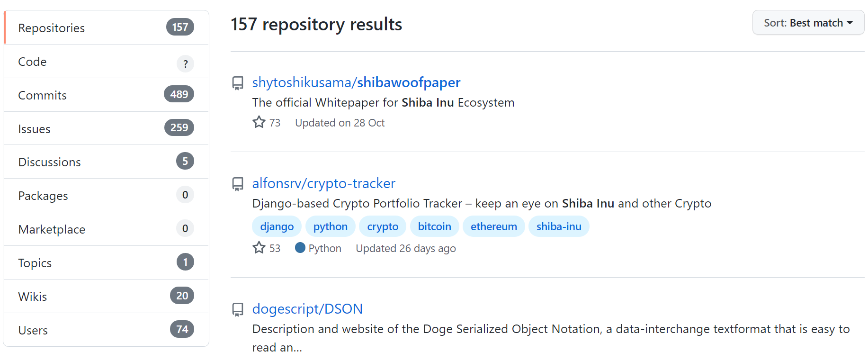Click the star icon showing 53 stars
Viewport: 868px width, 352px height.
[x=259, y=248]
